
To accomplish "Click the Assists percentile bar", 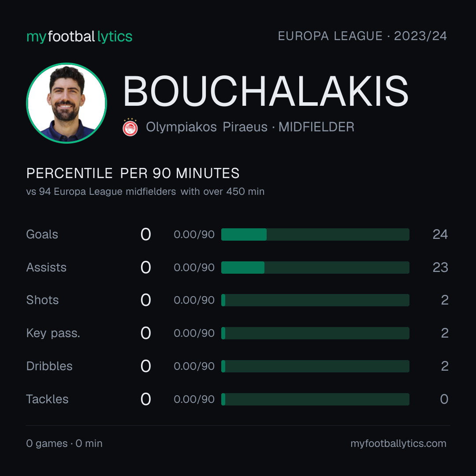I will [315, 268].
